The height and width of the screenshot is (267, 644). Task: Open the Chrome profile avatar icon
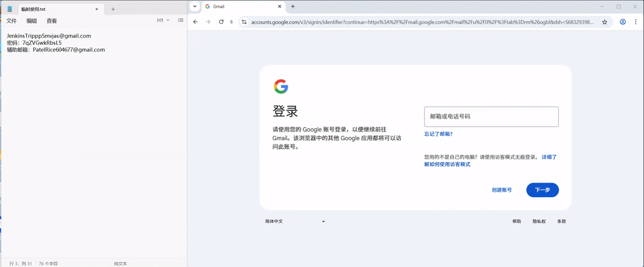pos(623,22)
